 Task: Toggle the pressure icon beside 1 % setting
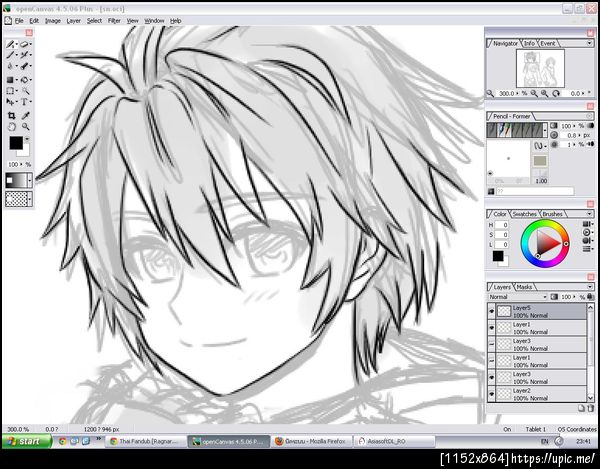pos(590,144)
